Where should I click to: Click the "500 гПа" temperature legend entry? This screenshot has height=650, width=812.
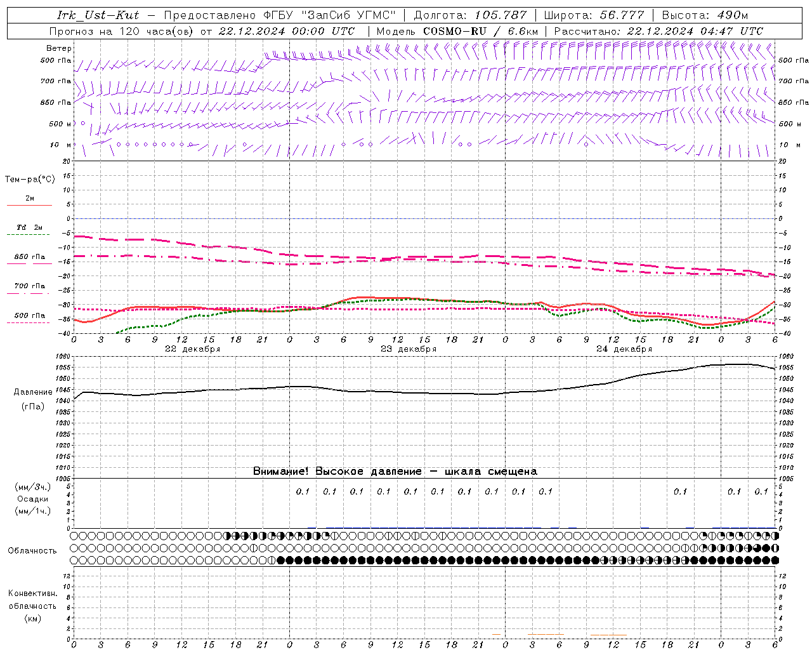(29, 315)
